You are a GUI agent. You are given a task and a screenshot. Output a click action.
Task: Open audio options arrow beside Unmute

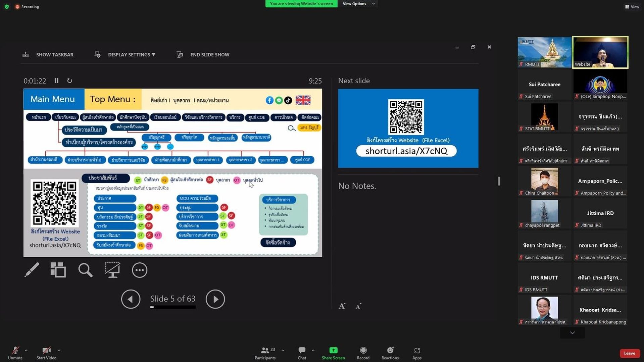[x=26, y=350]
